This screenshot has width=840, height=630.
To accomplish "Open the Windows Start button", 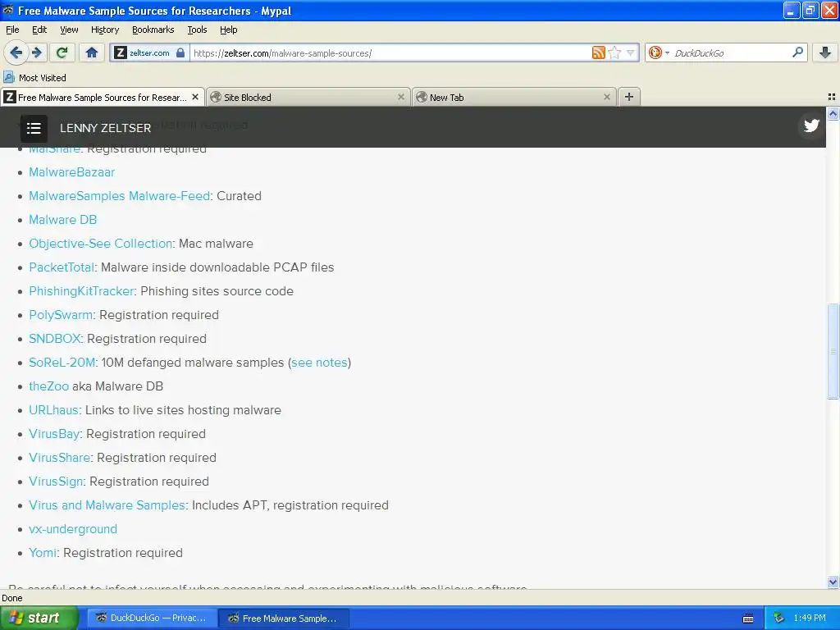I will click(x=39, y=618).
